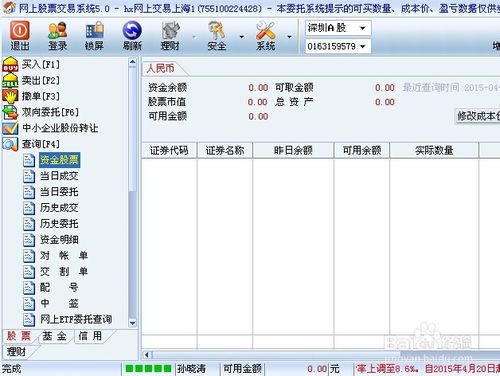This screenshot has width=500, height=376.
Task: Open the account number 0163159579 dropdown
Action: (338, 46)
